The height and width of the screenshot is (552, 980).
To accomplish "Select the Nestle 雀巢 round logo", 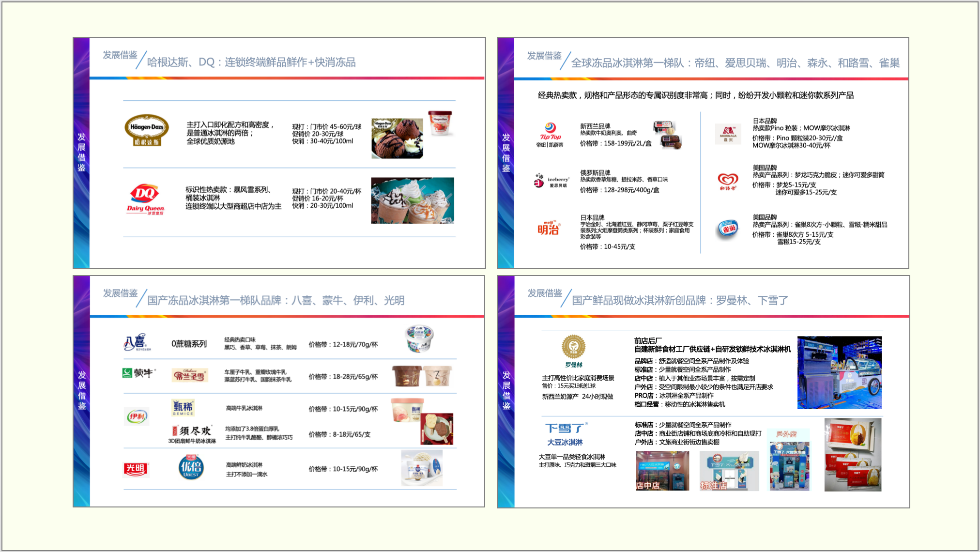I will tap(727, 229).
